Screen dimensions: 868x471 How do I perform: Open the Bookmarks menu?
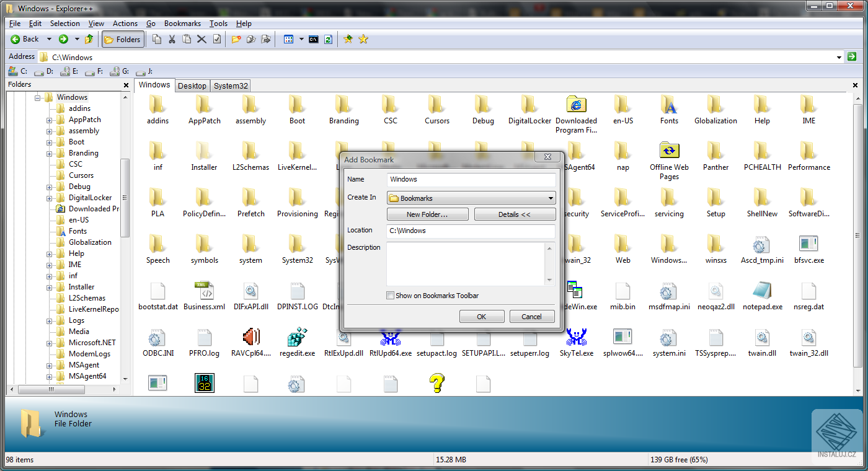[x=182, y=24]
